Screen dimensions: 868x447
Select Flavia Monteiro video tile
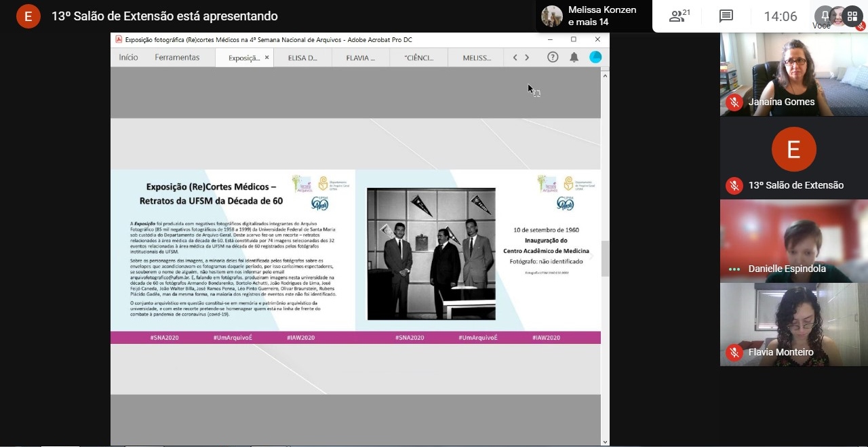pos(793,324)
